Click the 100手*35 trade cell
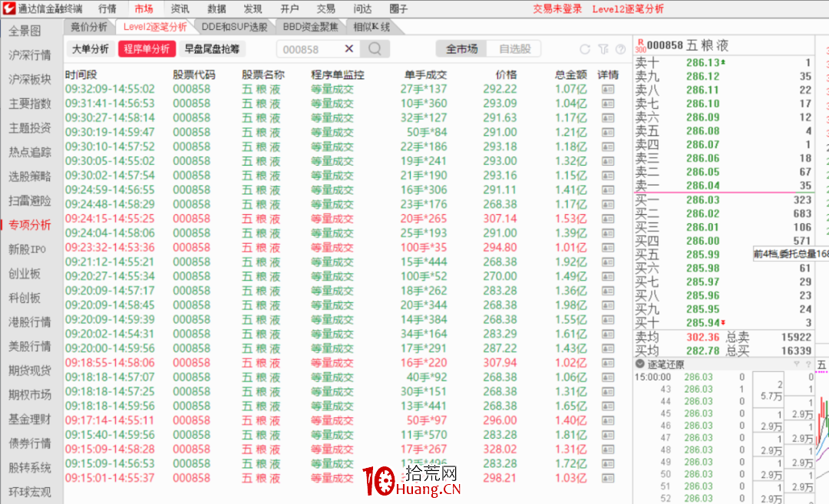Viewport: 829px width, 504px height. [x=424, y=248]
